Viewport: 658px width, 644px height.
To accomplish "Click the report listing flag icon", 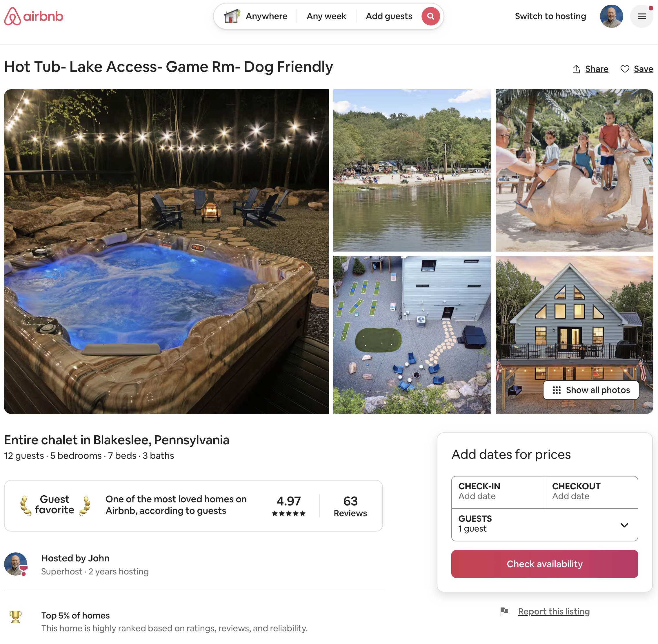I will tap(504, 611).
